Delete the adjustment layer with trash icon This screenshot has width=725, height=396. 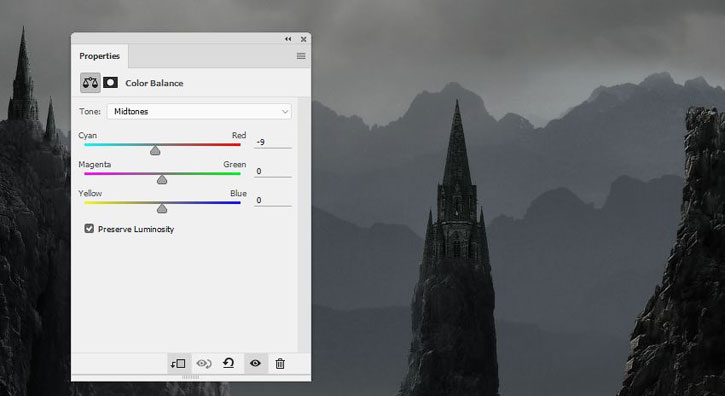tap(280, 364)
